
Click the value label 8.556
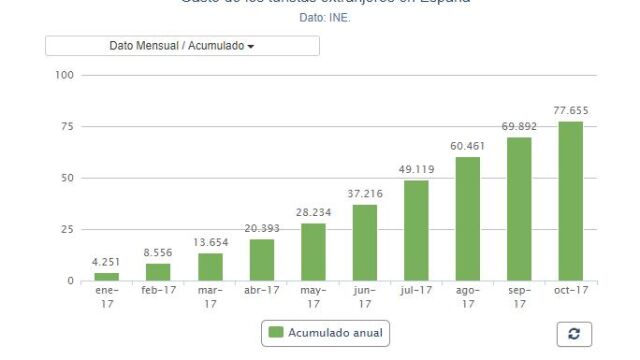pos(158,253)
